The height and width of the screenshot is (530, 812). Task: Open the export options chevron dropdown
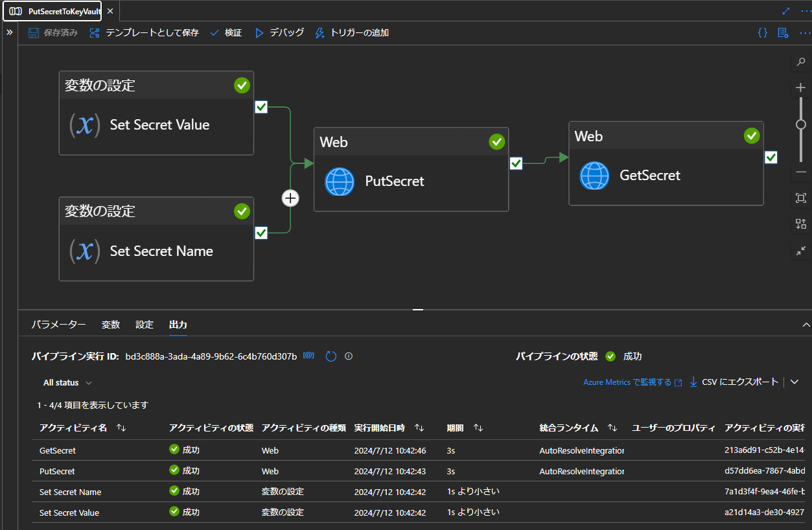795,382
